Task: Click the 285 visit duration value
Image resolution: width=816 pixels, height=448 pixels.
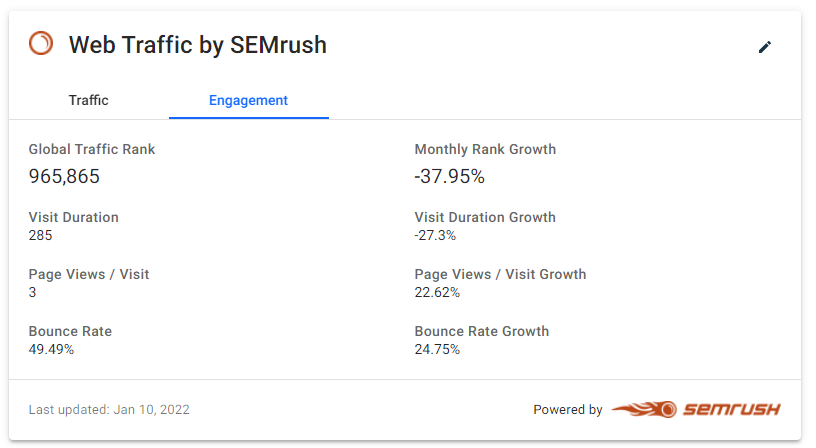Action: point(40,235)
